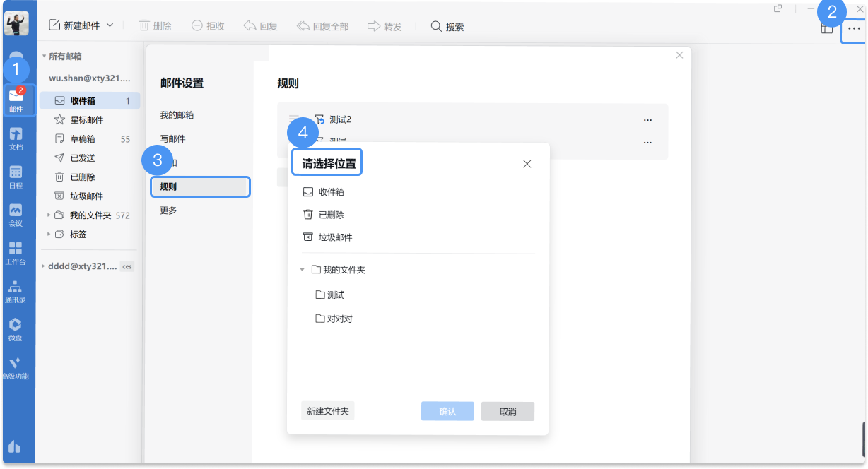This screenshot has width=868, height=469.
Task: Choose 收件箱 in the location dialog
Action: click(x=331, y=192)
